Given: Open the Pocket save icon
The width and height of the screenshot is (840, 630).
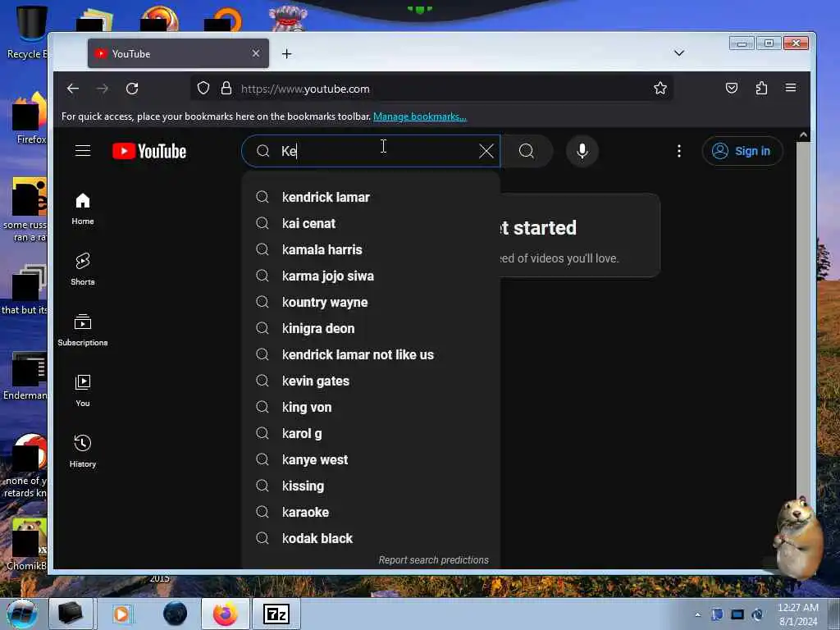Looking at the screenshot, I should coord(731,88).
